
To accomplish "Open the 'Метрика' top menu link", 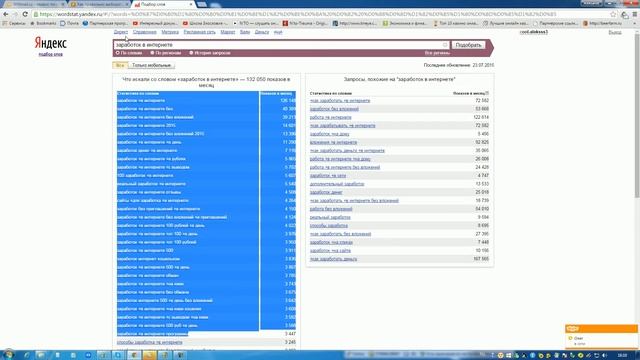I will pyautogui.click(x=170, y=32).
